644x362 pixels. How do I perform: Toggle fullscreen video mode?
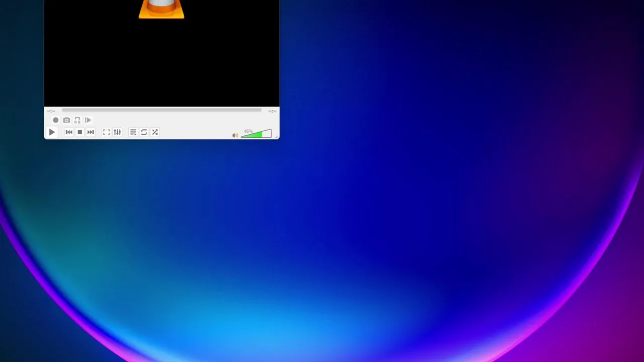(106, 132)
